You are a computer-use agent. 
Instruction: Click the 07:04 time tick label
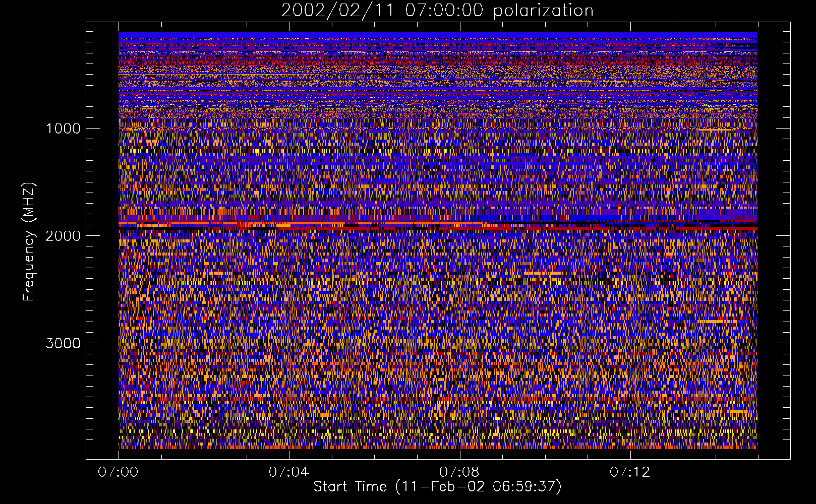(x=288, y=472)
